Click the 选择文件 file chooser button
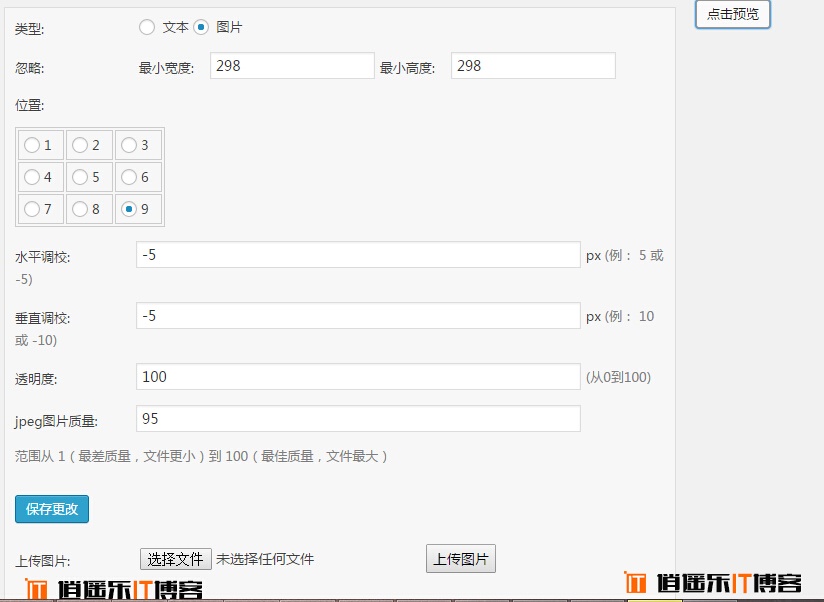 point(176,559)
